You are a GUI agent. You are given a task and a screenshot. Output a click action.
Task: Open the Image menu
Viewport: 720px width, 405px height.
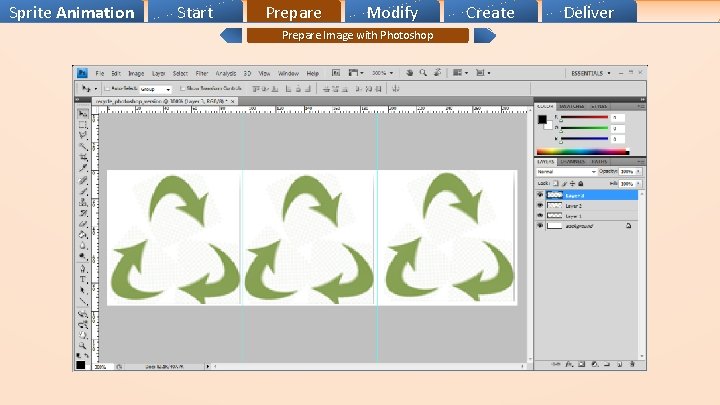pos(136,73)
